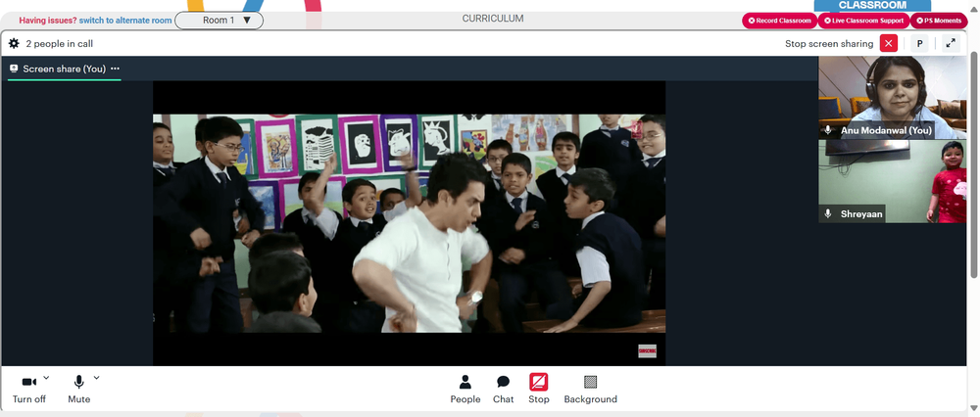Select the CURRICULUM tab
The width and height of the screenshot is (980, 417).
click(x=493, y=19)
